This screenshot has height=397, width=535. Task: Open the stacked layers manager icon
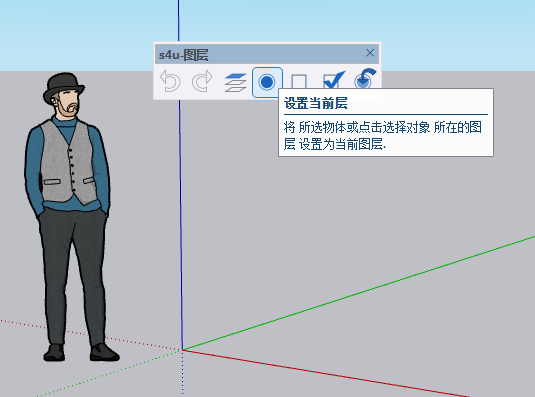[235, 82]
